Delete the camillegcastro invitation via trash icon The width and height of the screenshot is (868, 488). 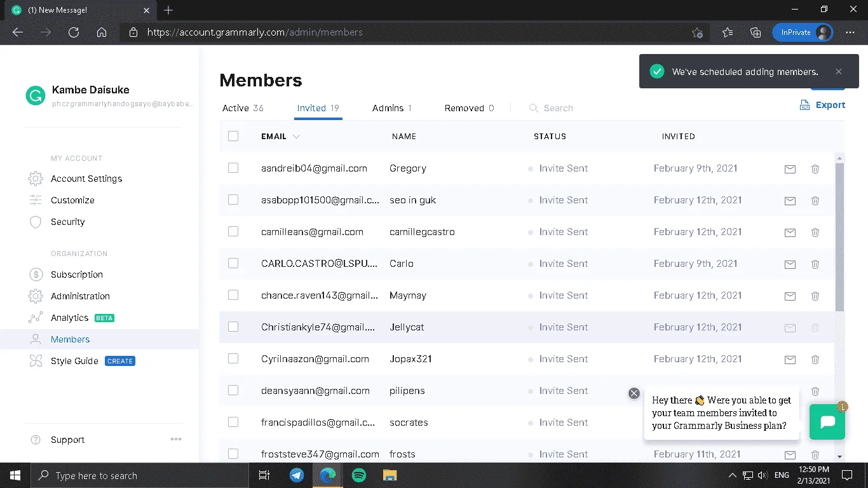[815, 233]
